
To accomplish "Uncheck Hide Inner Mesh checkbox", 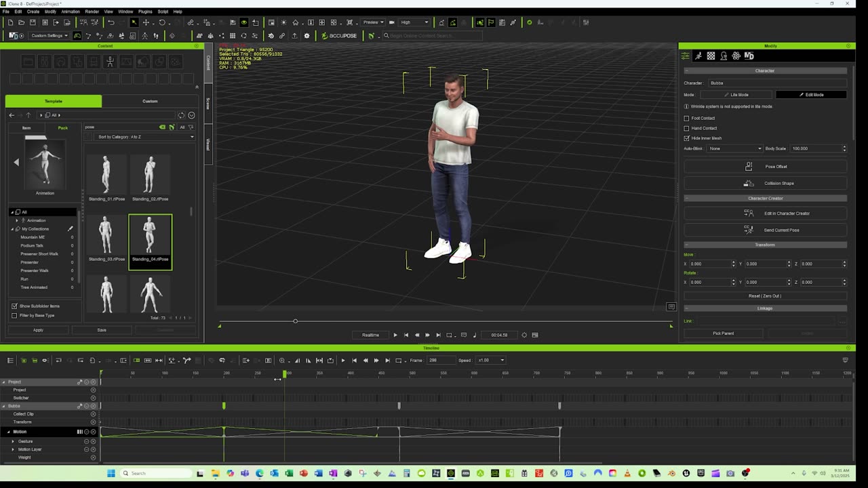I will pyautogui.click(x=687, y=138).
